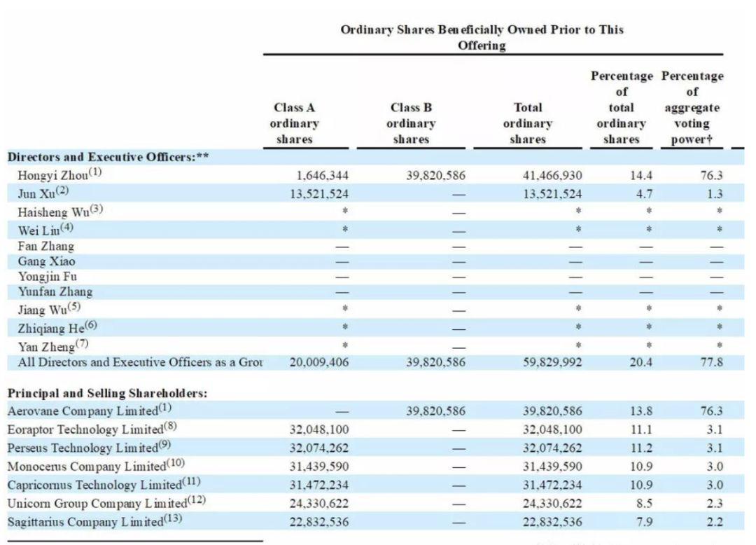Click the Total ordinary shares column header

click(528, 123)
